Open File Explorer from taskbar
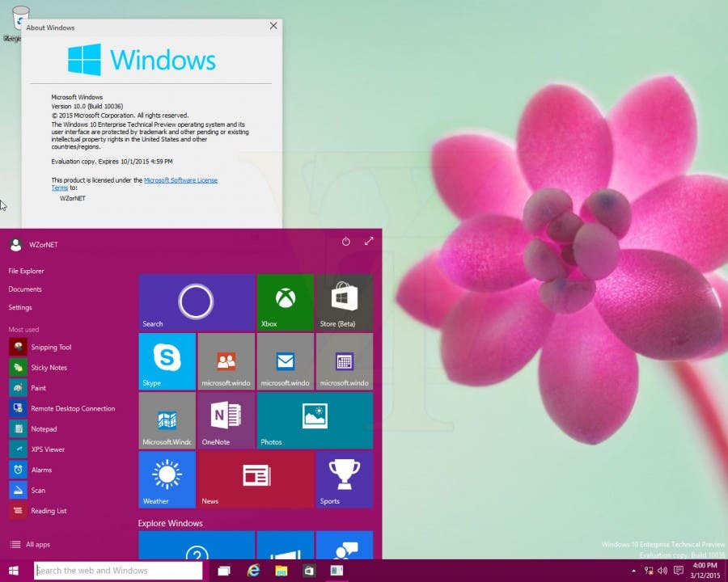Screen dimensions: 728x582 click(x=281, y=571)
